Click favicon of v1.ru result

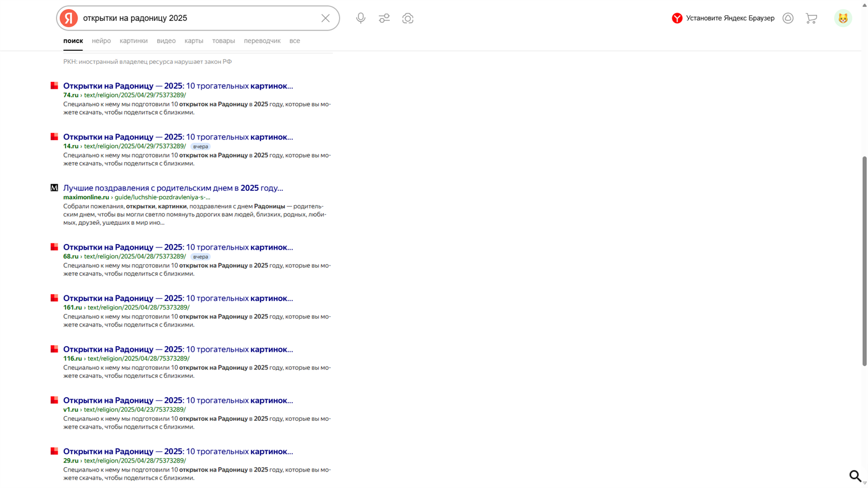(54, 400)
